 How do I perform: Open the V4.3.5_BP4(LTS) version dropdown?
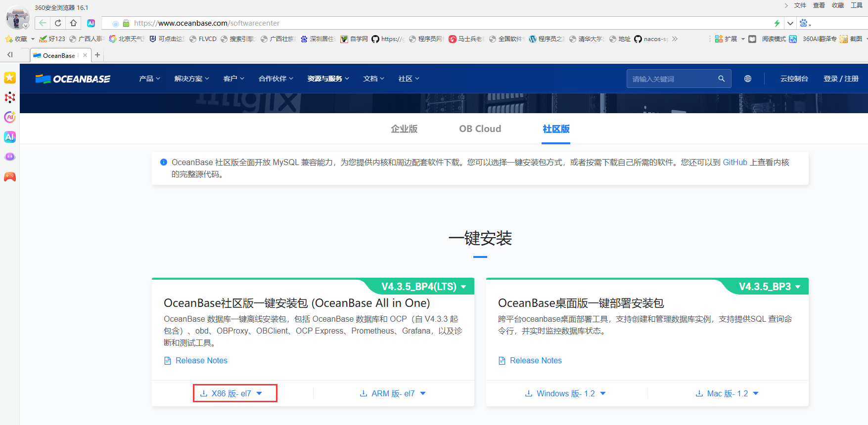coord(423,287)
